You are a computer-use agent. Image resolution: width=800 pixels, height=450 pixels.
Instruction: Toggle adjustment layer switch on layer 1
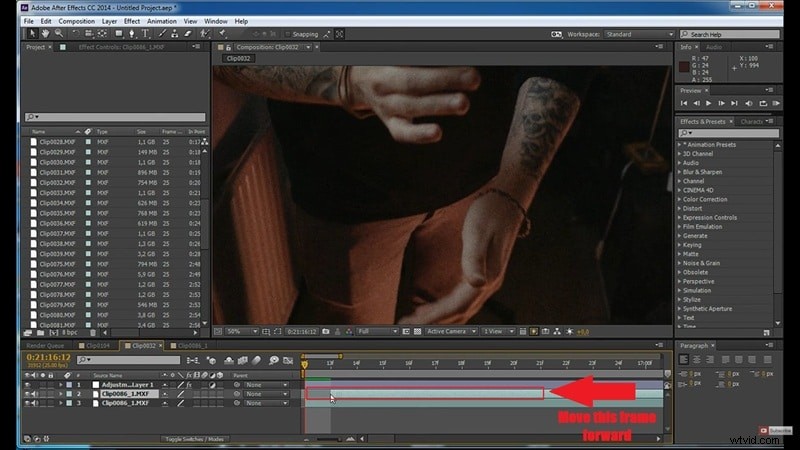point(212,385)
